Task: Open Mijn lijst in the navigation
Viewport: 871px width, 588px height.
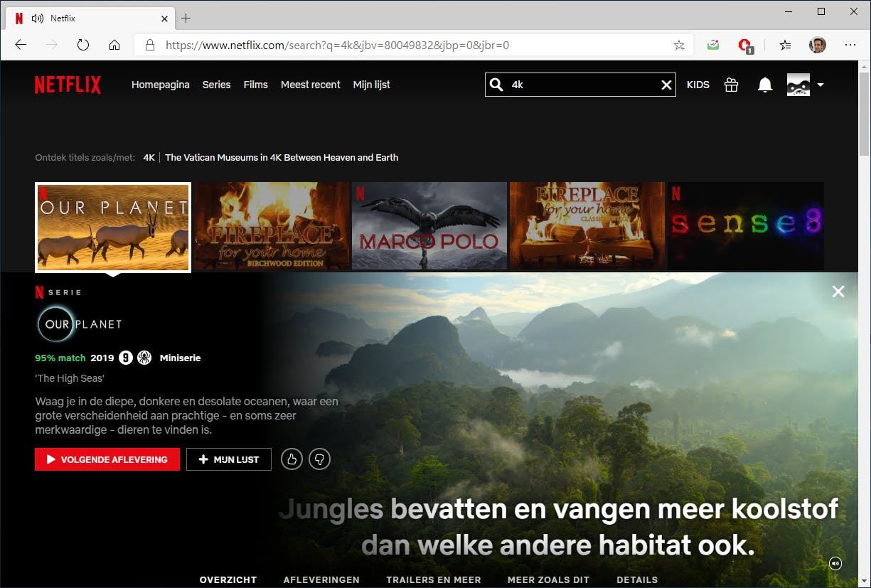Action: point(372,85)
